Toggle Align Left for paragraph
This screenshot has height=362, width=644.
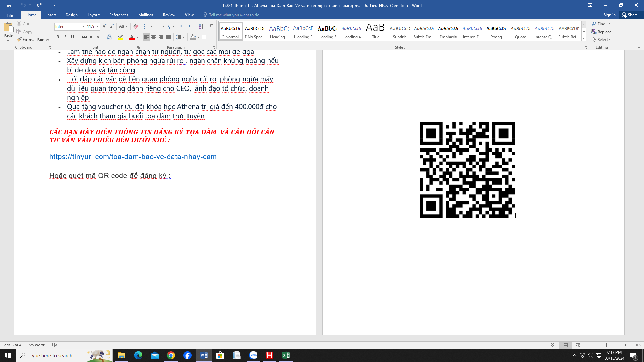(146, 37)
